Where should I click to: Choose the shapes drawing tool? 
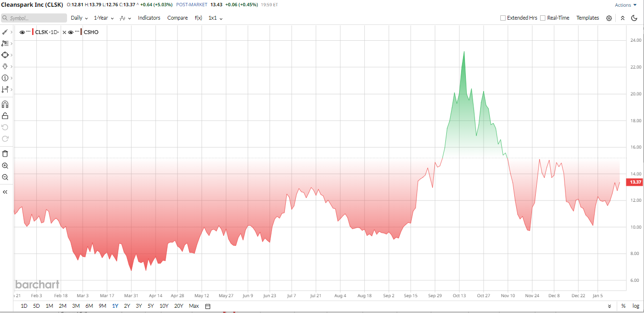pyautogui.click(x=5, y=55)
